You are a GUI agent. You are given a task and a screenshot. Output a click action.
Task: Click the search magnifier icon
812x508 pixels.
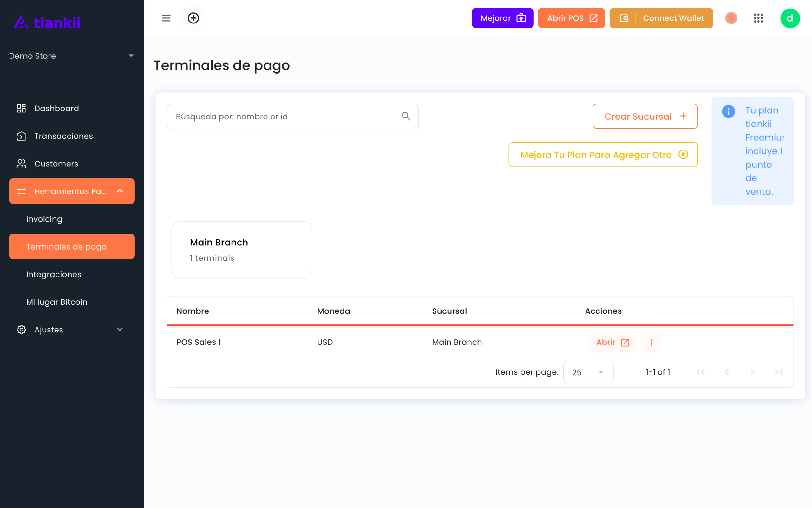click(x=406, y=116)
